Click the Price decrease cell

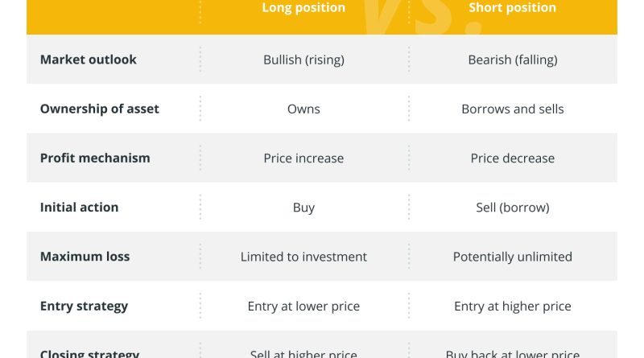click(x=513, y=158)
